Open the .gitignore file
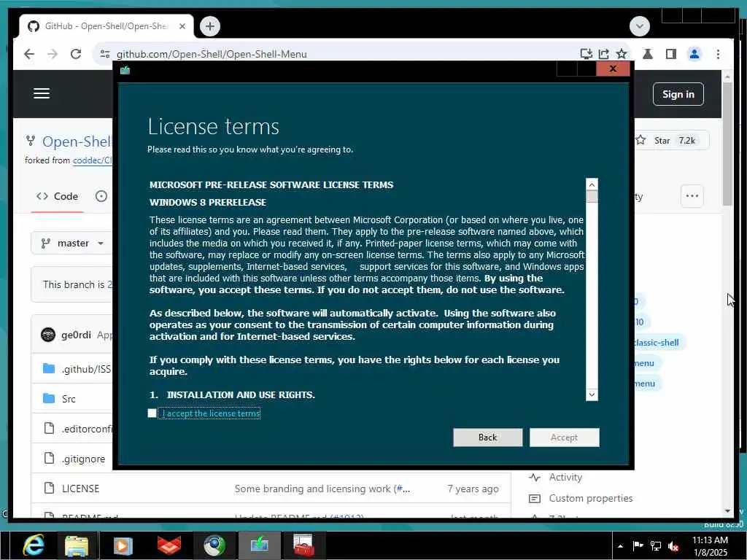The width and height of the screenshot is (747, 560). (83, 459)
